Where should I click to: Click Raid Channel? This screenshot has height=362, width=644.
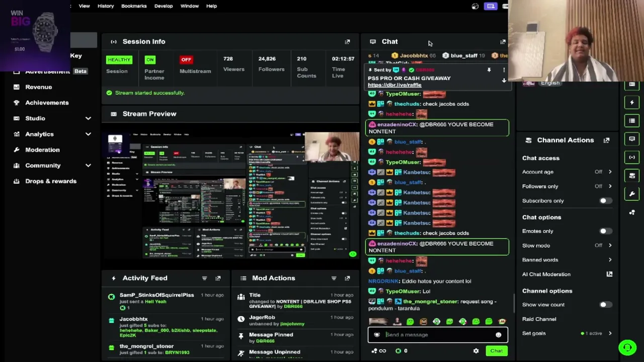point(539,319)
